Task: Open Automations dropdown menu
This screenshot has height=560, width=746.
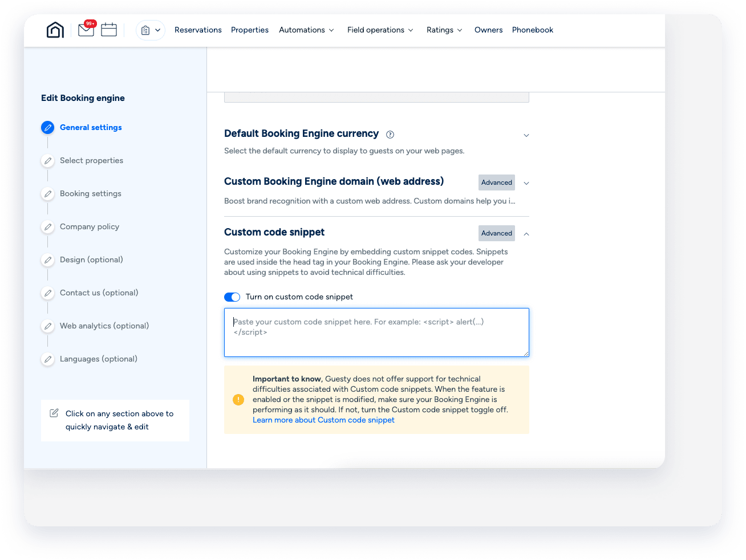Action: 307,30
